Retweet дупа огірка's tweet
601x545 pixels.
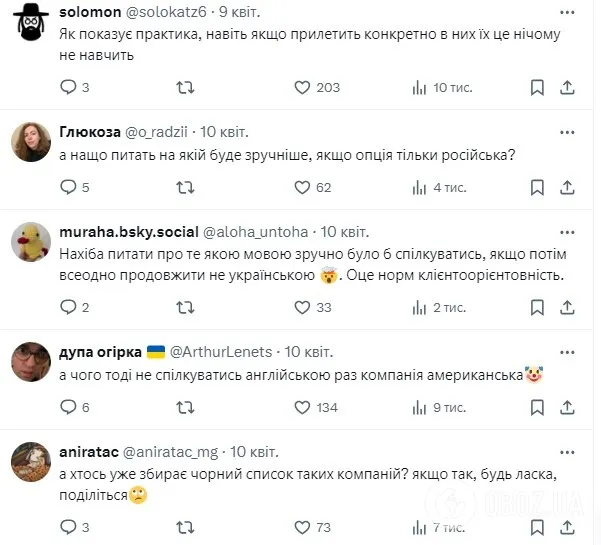click(186, 407)
